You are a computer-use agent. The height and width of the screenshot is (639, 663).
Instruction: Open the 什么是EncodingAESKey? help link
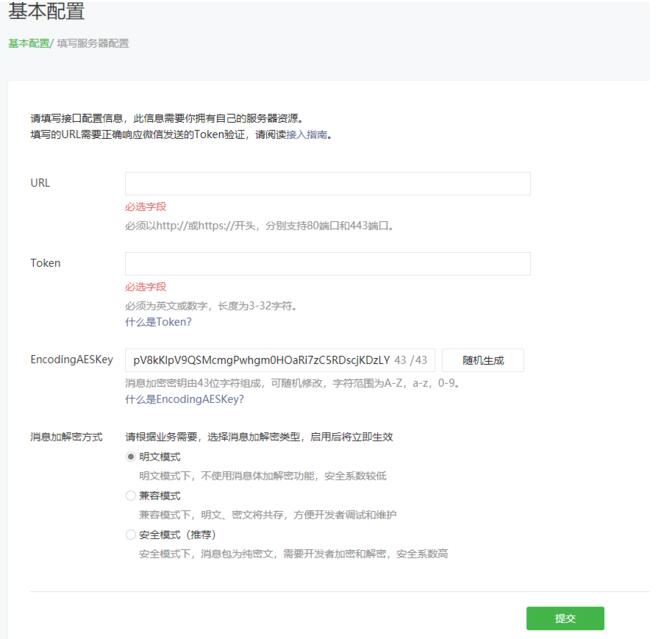[184, 399]
